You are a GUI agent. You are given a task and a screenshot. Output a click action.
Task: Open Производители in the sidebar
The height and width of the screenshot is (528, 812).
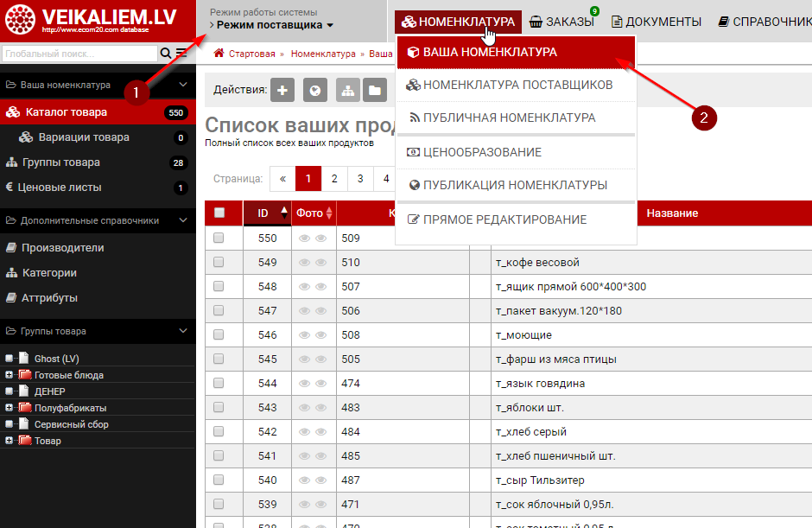coord(62,248)
